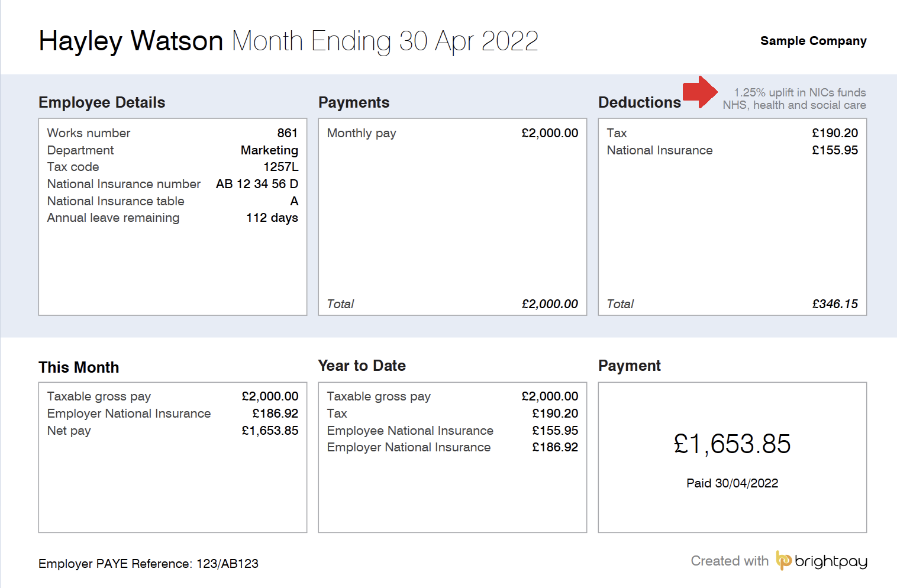Select the Tax code 1257L
The width and height of the screenshot is (897, 588).
coord(281,167)
